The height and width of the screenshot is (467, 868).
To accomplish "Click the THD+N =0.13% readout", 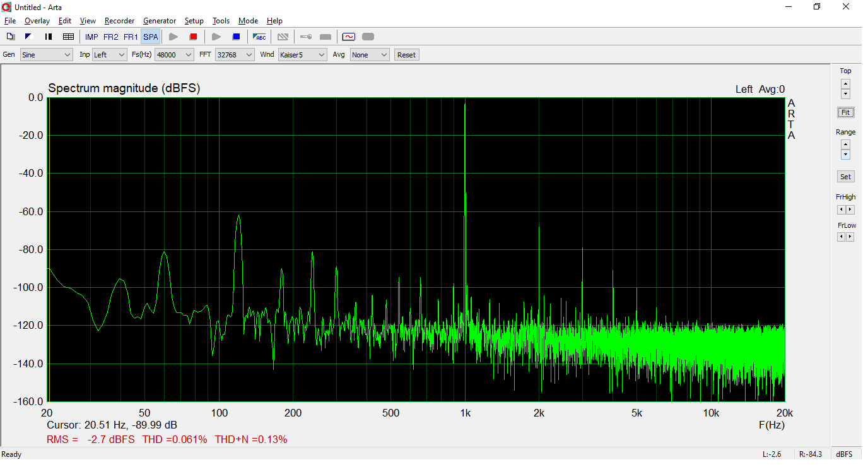I will click(251, 439).
